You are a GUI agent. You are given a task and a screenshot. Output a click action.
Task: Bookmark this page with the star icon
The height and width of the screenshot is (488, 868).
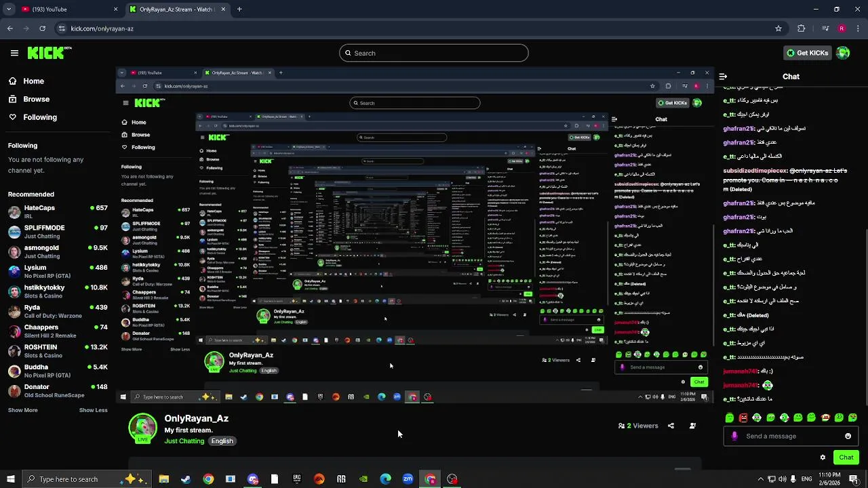pos(778,28)
